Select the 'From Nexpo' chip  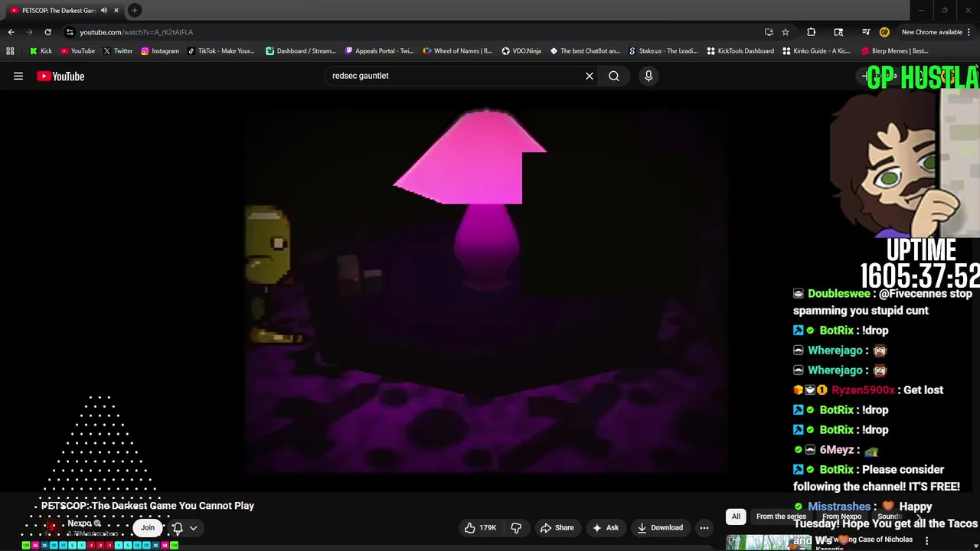point(842,517)
